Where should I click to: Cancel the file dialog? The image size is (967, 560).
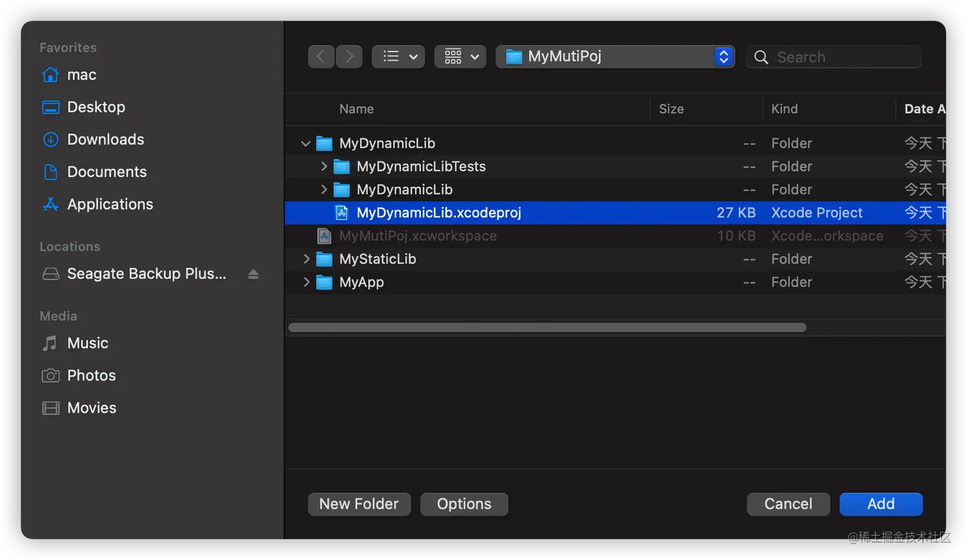tap(789, 504)
